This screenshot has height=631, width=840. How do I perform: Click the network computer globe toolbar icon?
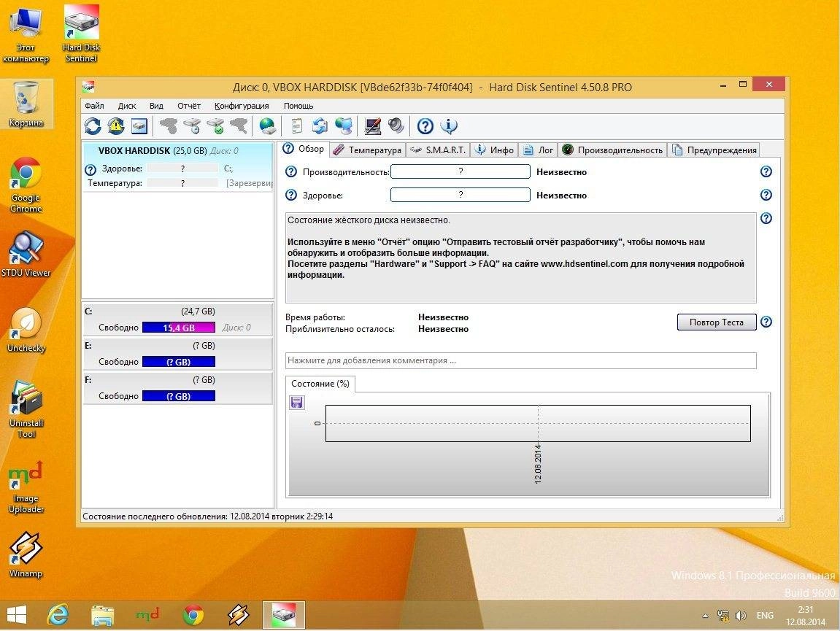tap(344, 126)
